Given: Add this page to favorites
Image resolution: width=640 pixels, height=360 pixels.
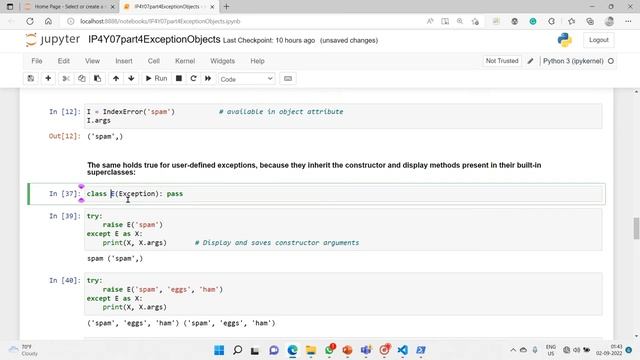Looking at the screenshot, I should pos(475,21).
